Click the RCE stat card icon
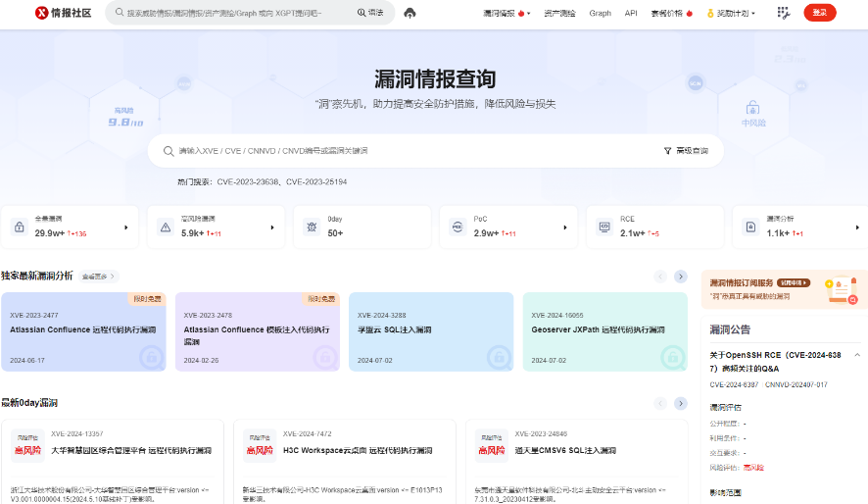 point(603,227)
